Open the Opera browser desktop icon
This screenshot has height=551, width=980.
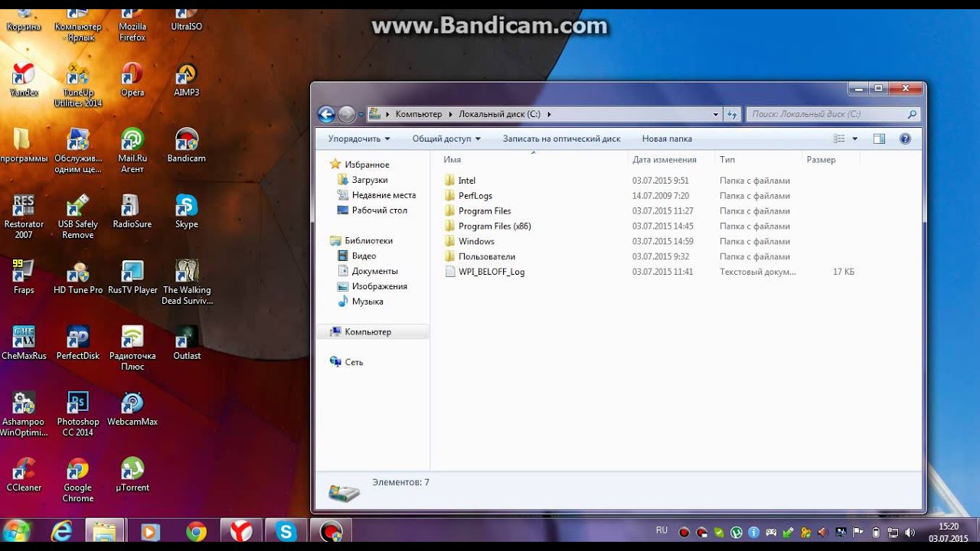132,80
